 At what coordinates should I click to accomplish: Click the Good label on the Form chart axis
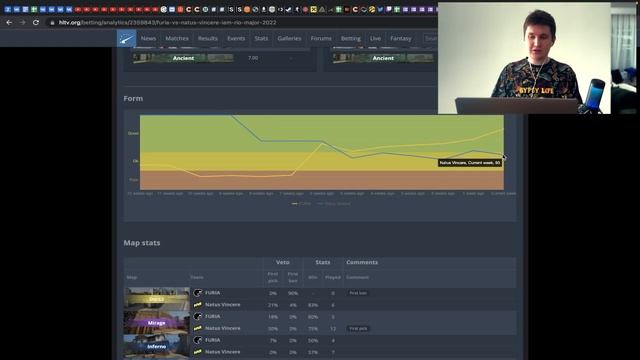133,133
